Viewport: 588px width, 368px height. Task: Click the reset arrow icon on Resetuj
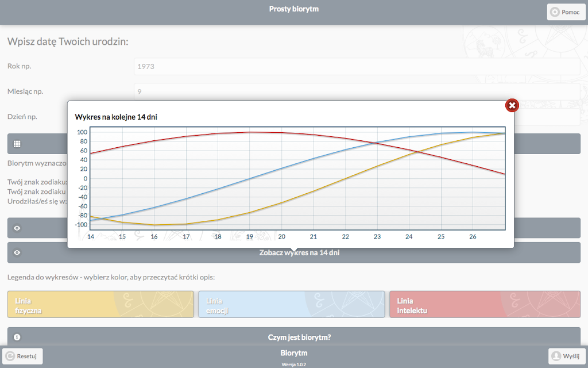(10, 356)
